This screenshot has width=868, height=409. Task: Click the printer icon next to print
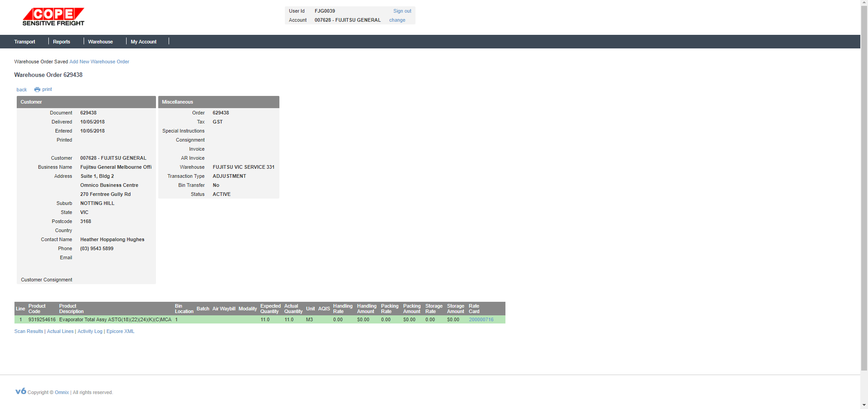click(37, 90)
